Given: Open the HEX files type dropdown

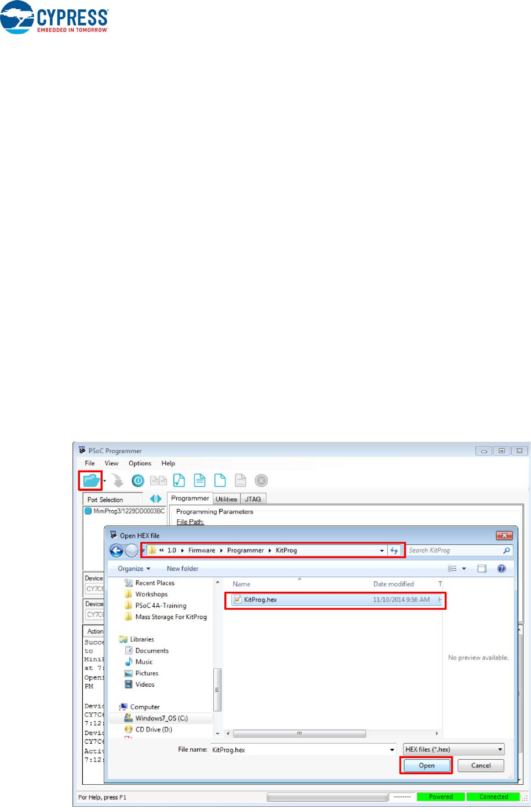Looking at the screenshot, I should tap(454, 749).
